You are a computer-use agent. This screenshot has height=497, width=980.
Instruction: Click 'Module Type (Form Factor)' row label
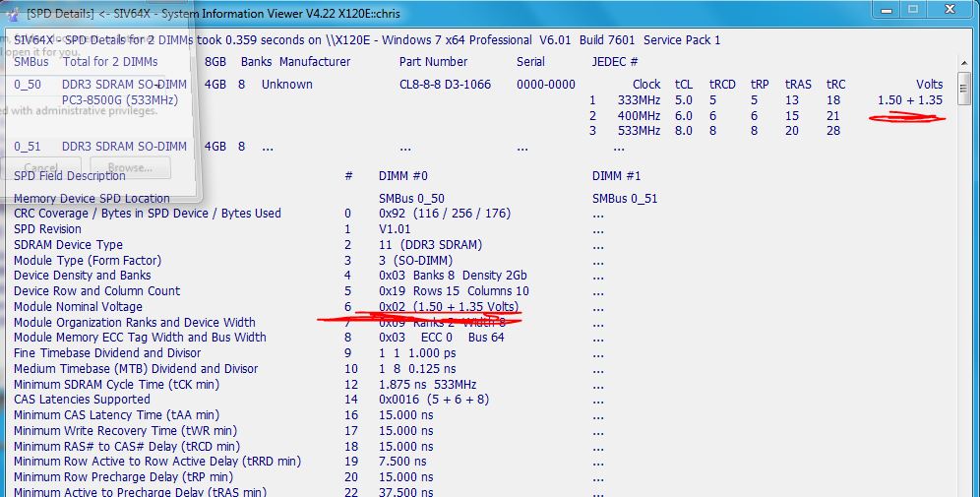click(88, 261)
